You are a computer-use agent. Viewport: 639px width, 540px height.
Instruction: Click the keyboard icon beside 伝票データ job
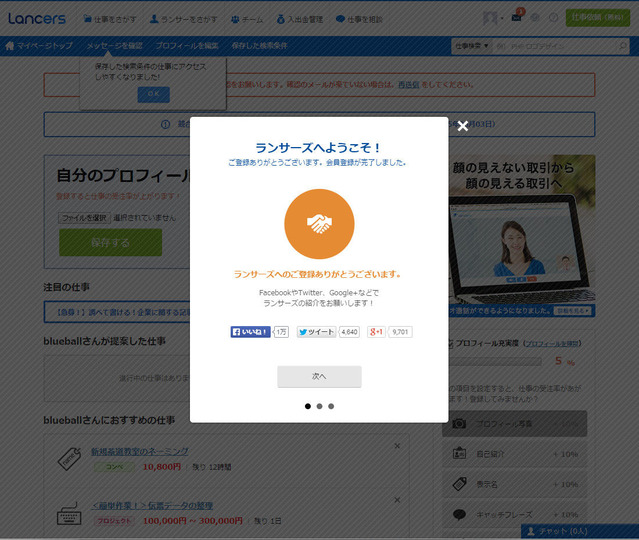pos(69,513)
